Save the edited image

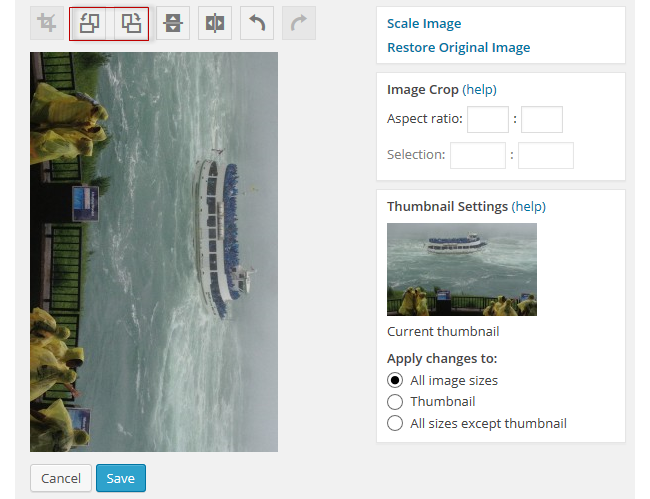point(121,478)
